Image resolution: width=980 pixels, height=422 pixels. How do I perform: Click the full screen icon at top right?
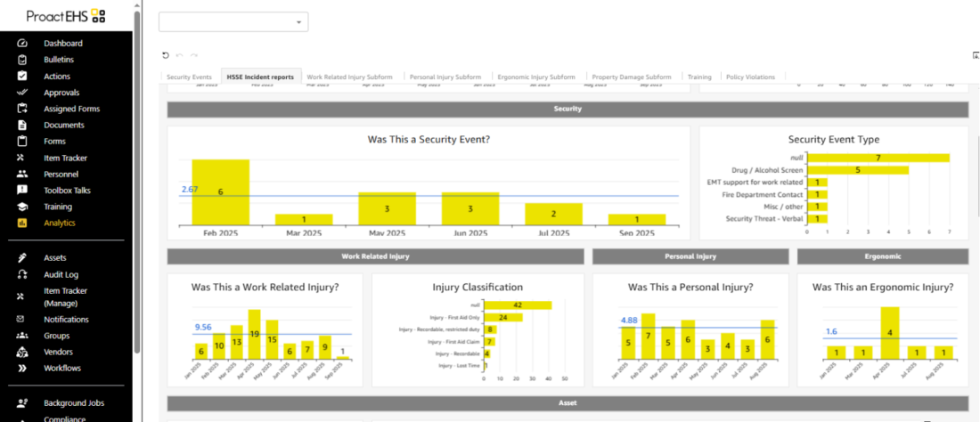pos(976,55)
